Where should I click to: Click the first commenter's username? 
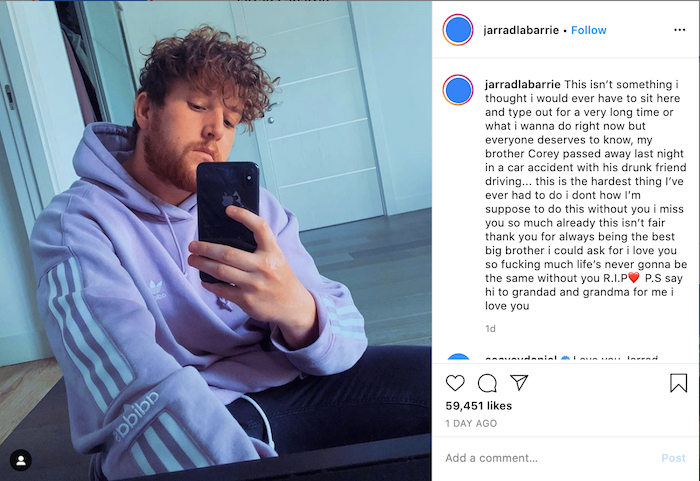click(x=521, y=358)
